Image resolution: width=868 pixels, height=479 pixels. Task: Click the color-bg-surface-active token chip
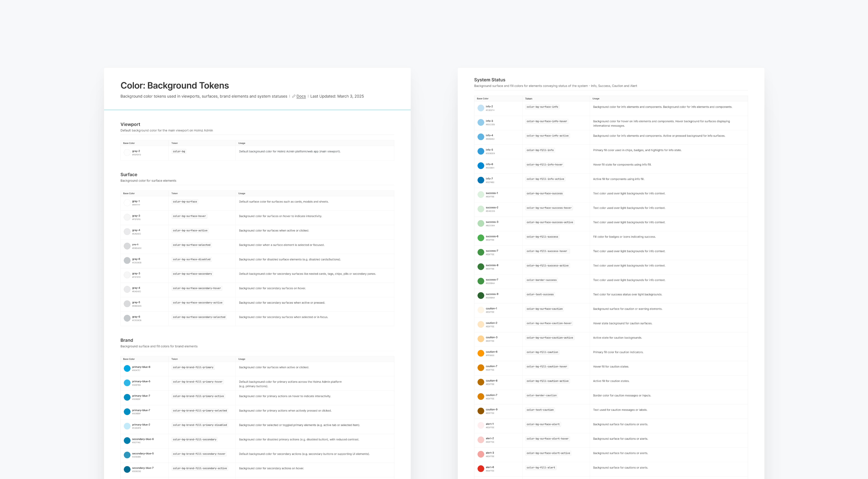[x=190, y=231]
